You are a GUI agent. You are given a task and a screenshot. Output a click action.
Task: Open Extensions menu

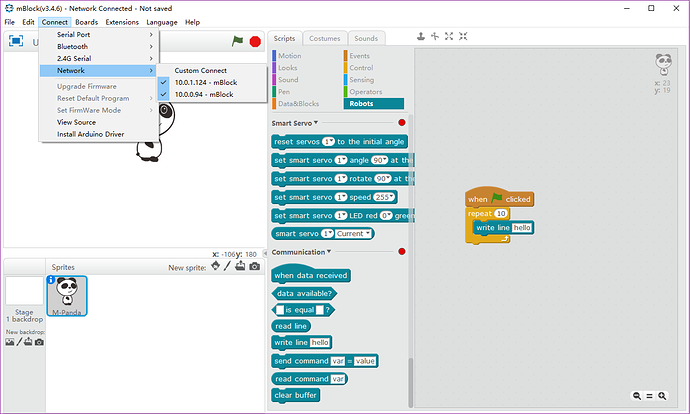(x=122, y=22)
